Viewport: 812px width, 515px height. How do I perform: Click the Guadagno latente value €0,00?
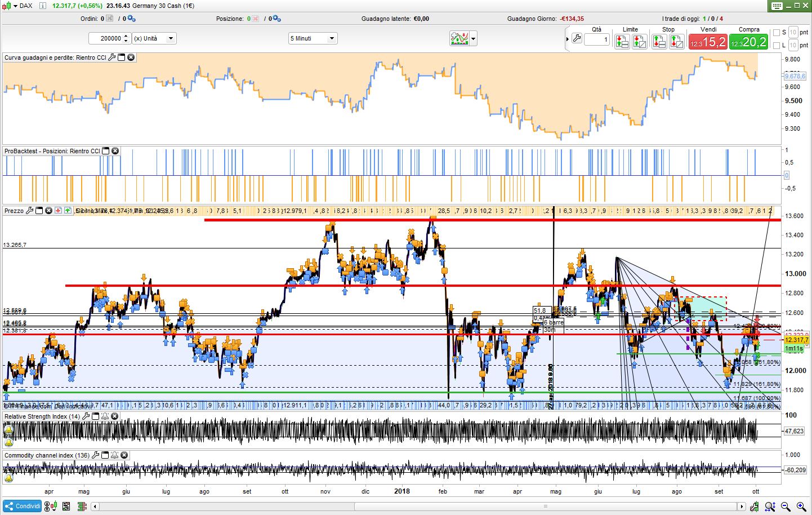(421, 19)
